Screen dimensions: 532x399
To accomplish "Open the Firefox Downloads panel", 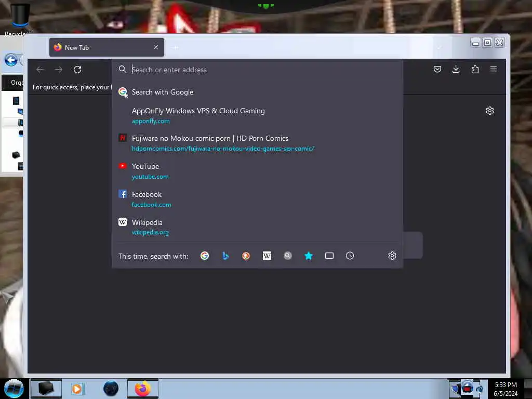I will click(x=456, y=69).
